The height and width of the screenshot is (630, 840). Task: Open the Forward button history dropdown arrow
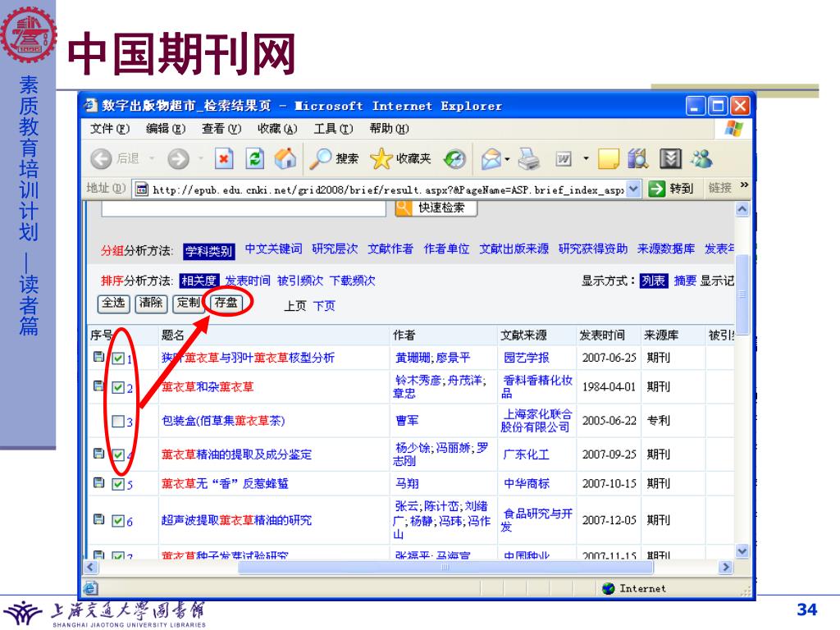201,158
